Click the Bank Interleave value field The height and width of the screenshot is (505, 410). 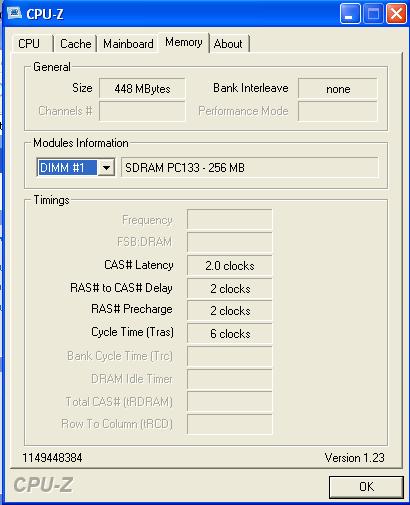pyautogui.click(x=338, y=89)
